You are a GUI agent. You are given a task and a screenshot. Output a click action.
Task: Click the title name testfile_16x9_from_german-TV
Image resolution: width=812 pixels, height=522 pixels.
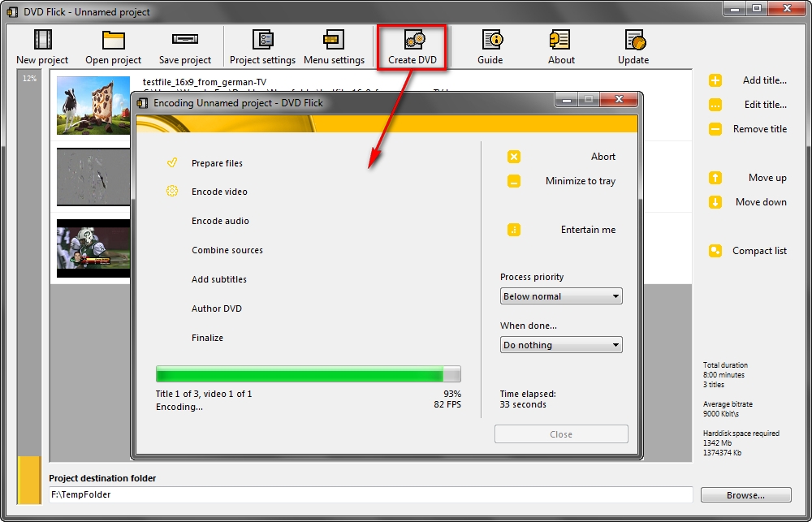point(205,82)
